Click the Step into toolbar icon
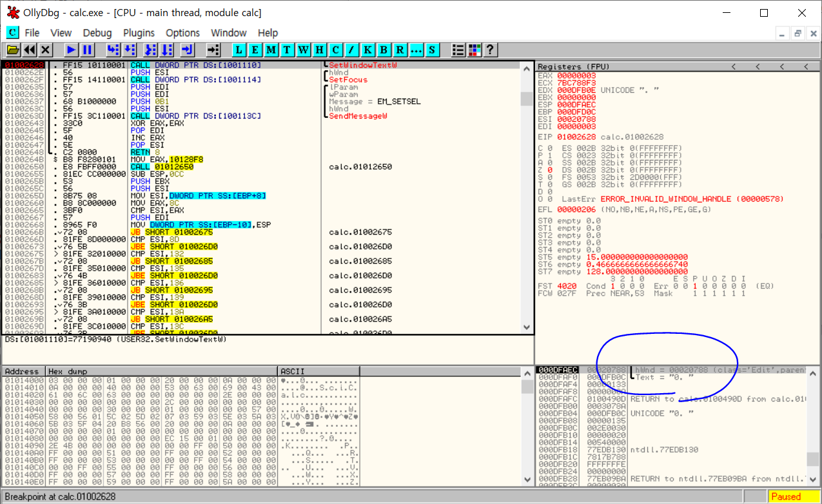Viewport: 822px width, 504px height. 113,50
